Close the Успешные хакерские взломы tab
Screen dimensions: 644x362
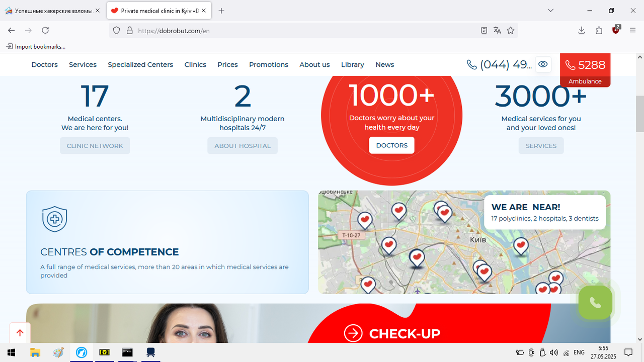pos(98,11)
